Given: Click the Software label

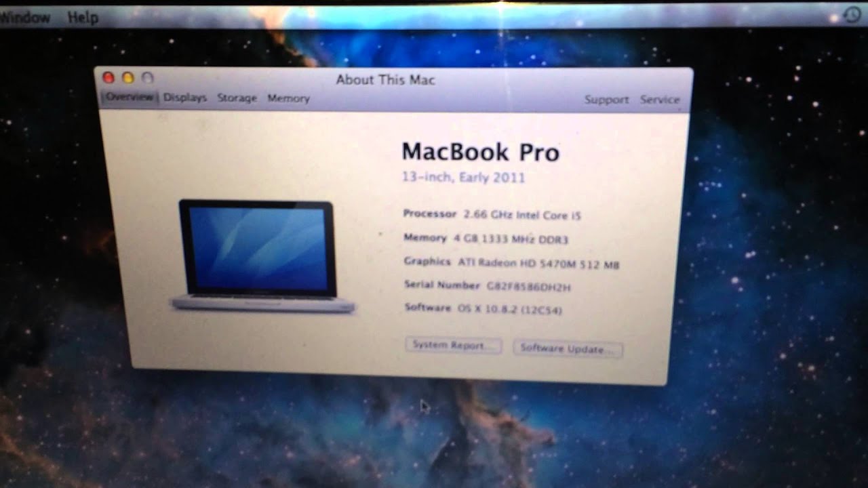Looking at the screenshot, I should (428, 308).
